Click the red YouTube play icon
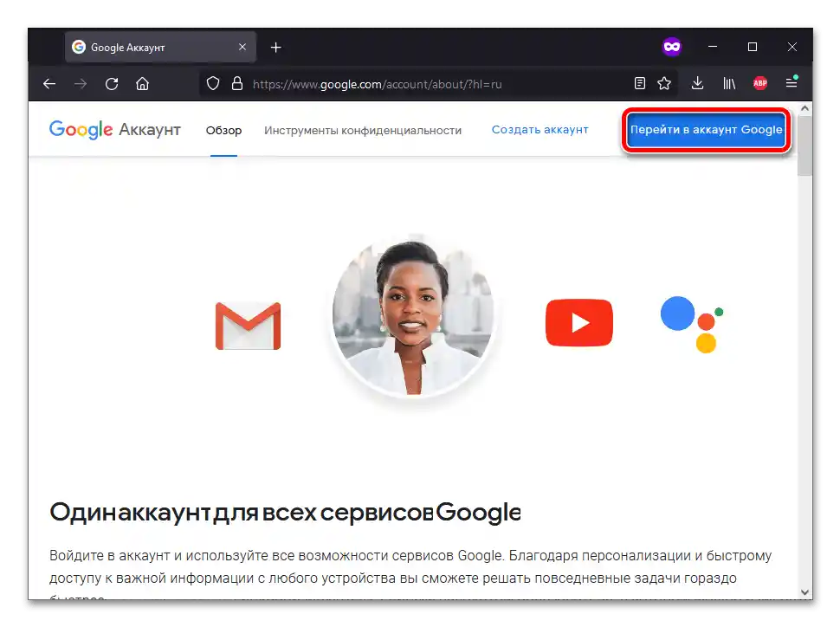This screenshot has width=840, height=627. click(x=579, y=323)
